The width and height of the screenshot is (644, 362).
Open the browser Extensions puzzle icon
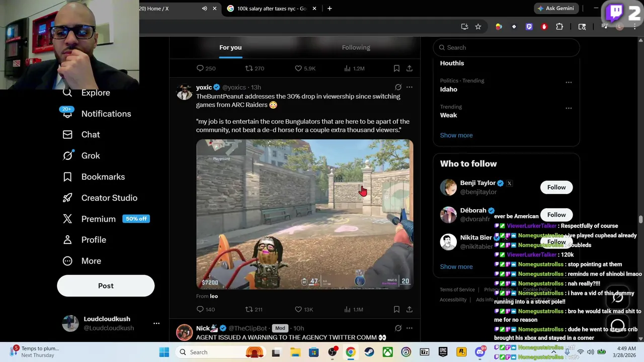(x=559, y=27)
